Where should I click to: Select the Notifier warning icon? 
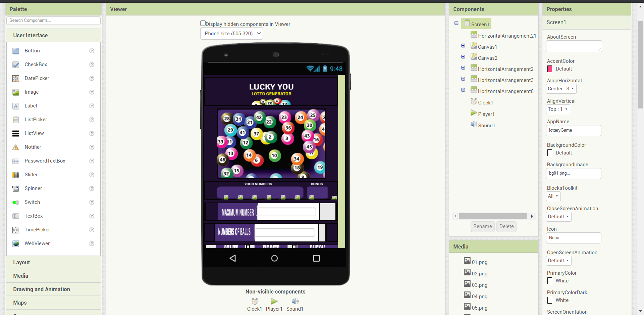pos(16,147)
